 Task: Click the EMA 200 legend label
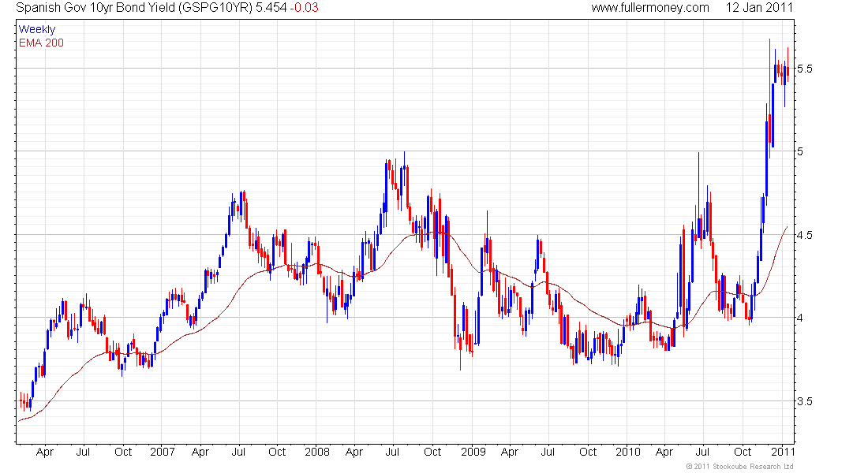41,43
